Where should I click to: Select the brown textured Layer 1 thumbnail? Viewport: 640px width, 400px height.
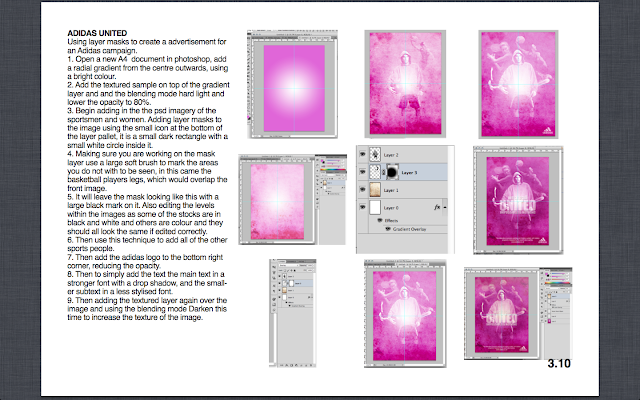pos(375,190)
